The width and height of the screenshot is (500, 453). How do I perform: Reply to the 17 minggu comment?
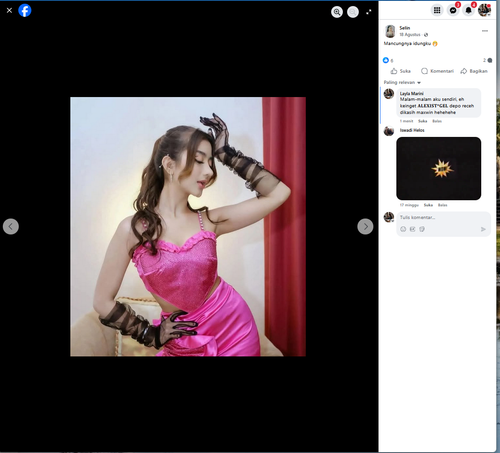pos(443,205)
